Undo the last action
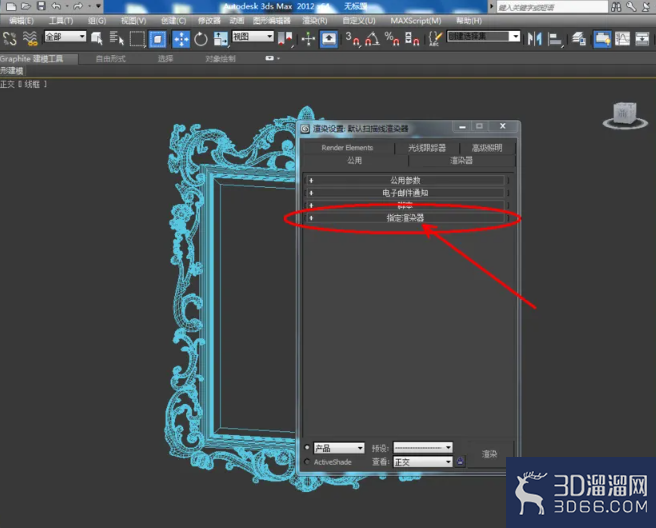Viewport: 656px width, 528px height. click(x=56, y=6)
